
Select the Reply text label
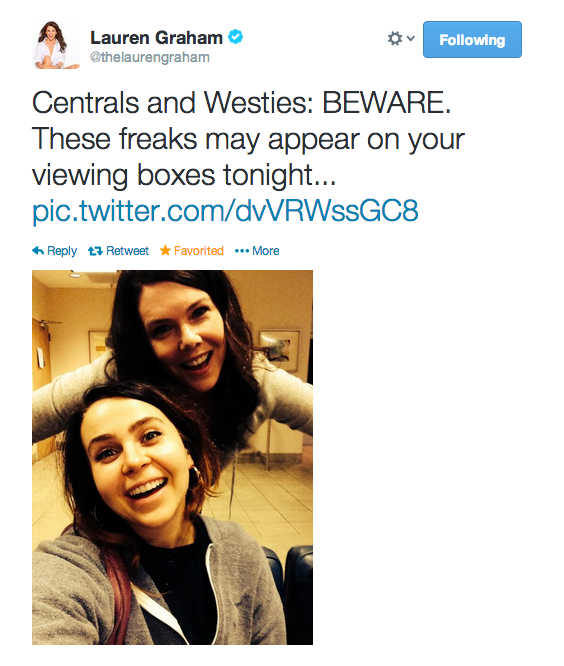[x=62, y=251]
